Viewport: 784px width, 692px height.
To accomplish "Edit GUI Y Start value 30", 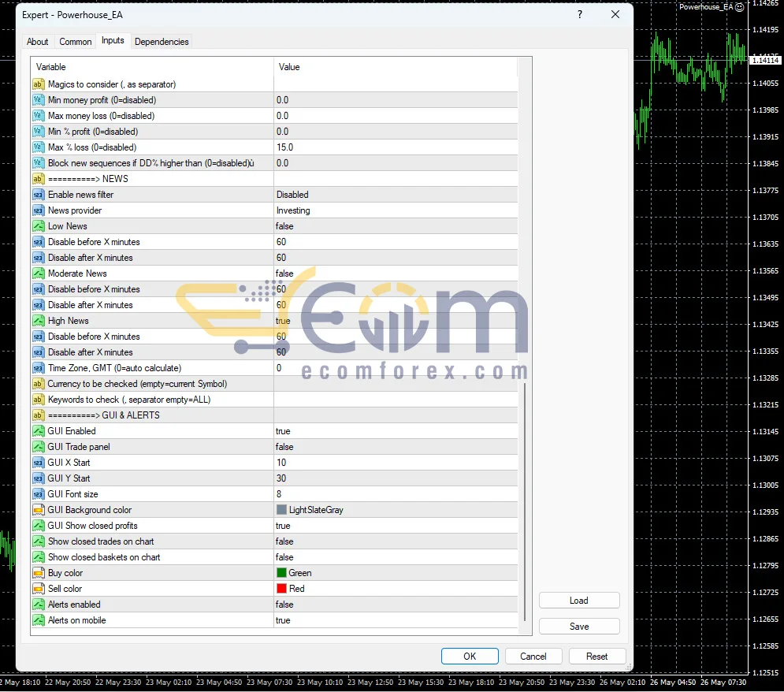I will pyautogui.click(x=396, y=478).
